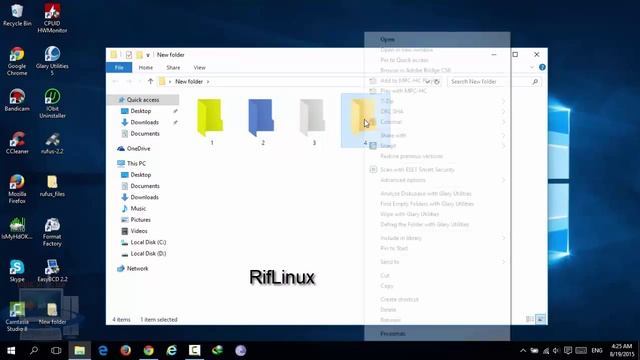Image resolution: width=640 pixels, height=360 pixels.
Task: Switch to Large icons view in status bar
Action: click(540, 319)
